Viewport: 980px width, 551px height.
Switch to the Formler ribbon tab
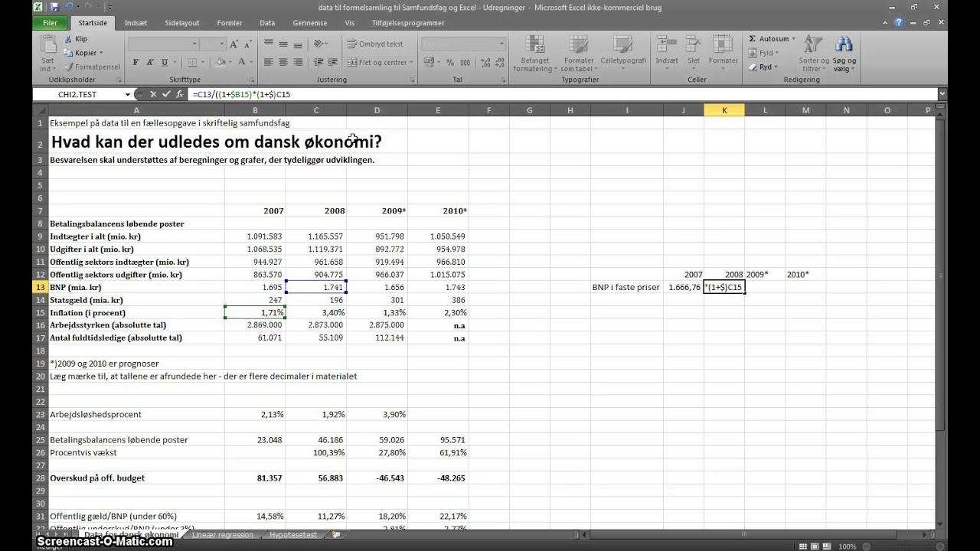(230, 23)
